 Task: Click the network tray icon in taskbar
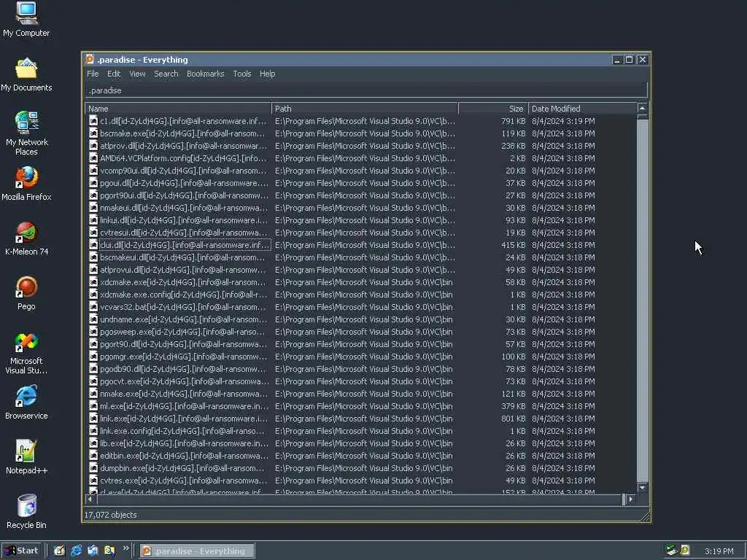672,550
